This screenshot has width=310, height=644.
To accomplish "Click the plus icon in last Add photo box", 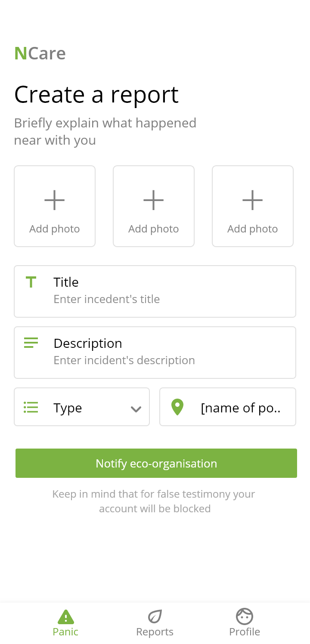I will pyautogui.click(x=252, y=199).
